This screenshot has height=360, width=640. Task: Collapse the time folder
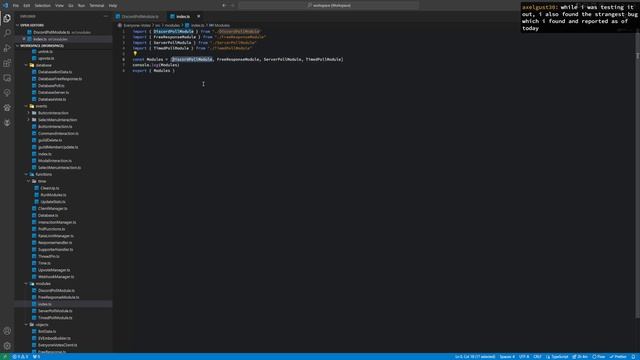point(42,181)
